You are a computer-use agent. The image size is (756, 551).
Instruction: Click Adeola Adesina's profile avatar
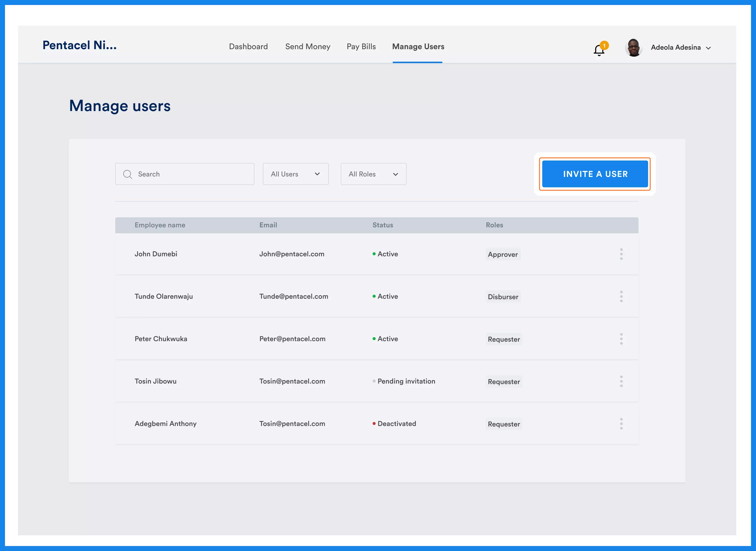(633, 48)
